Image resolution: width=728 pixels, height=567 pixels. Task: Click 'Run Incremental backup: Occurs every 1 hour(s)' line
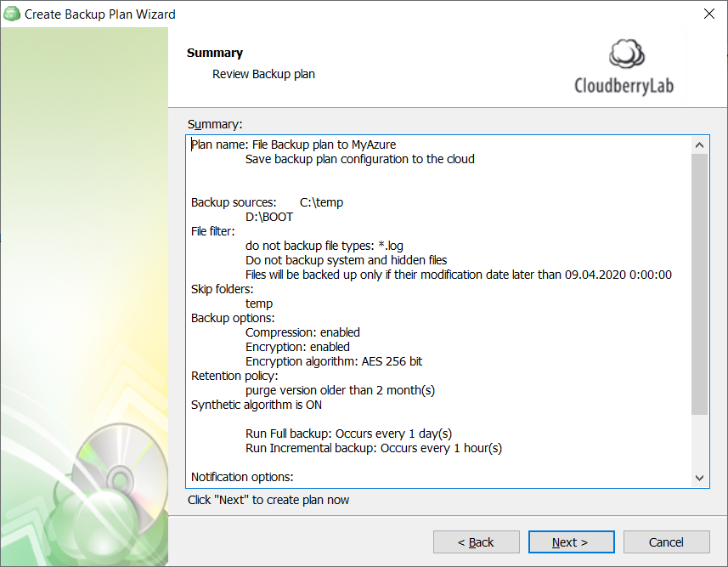[373, 447]
